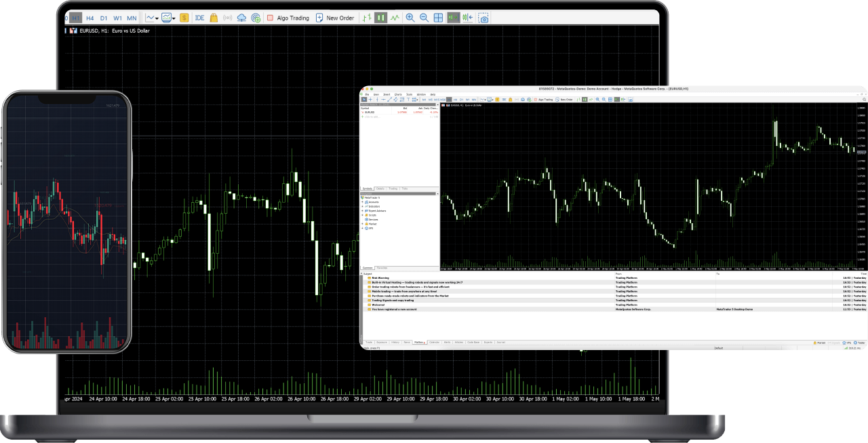Expand Expert Advisors node in Navigator
The image size is (868, 443).
click(363, 211)
